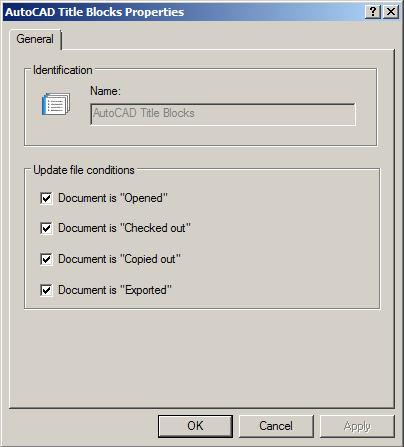Screen dimensions: 404x447
Task: Click the Name: label above the field
Action: click(105, 91)
